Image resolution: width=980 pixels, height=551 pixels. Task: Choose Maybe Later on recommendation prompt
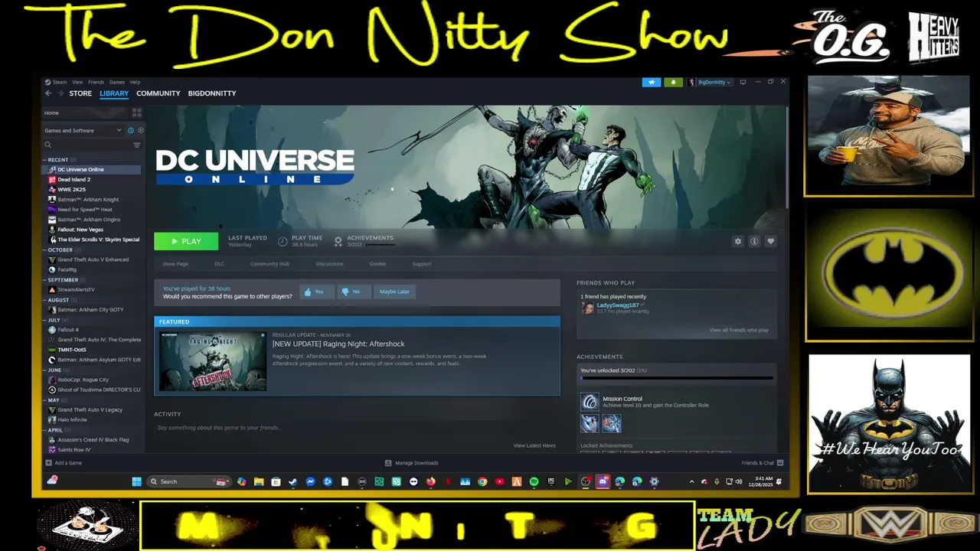coord(394,292)
